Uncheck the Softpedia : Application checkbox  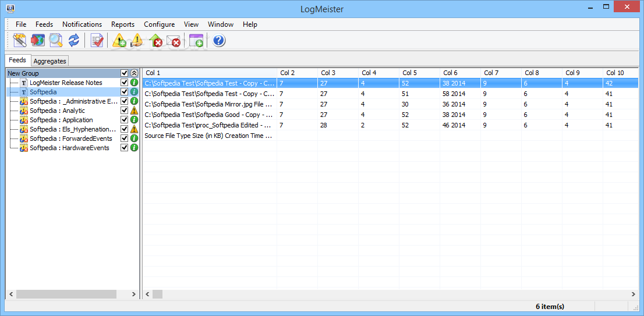point(125,120)
